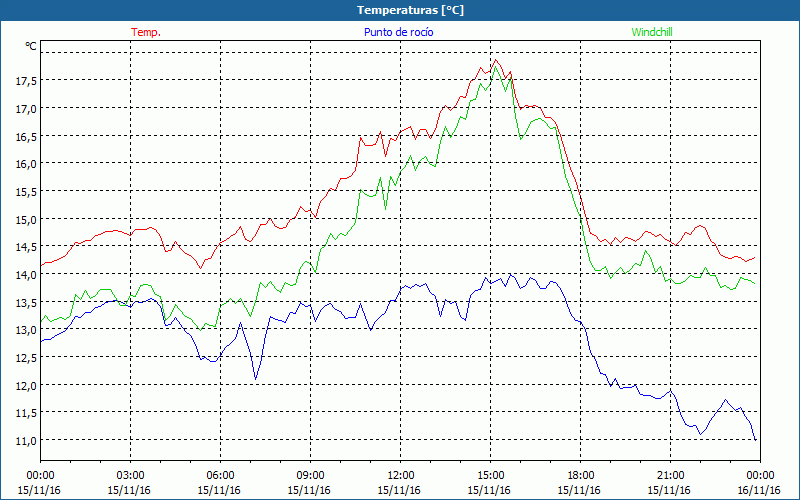Viewport: 800px width, 500px height.
Task: Select the 17,0 y-axis value
Action: tap(25, 108)
